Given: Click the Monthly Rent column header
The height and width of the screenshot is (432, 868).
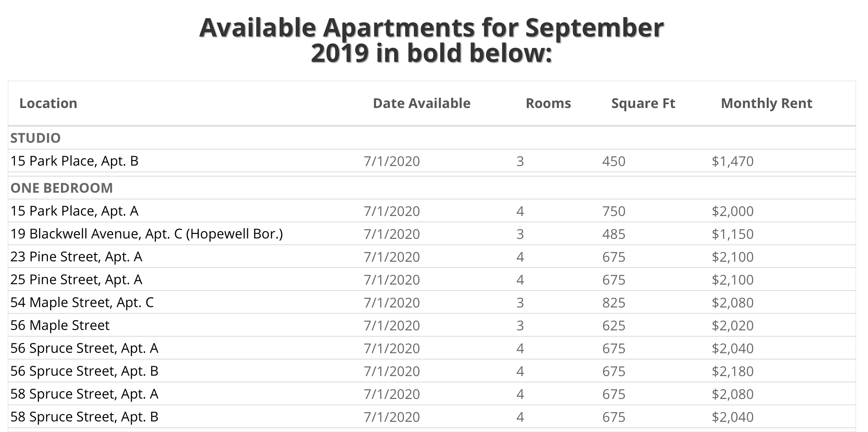Looking at the screenshot, I should [766, 103].
